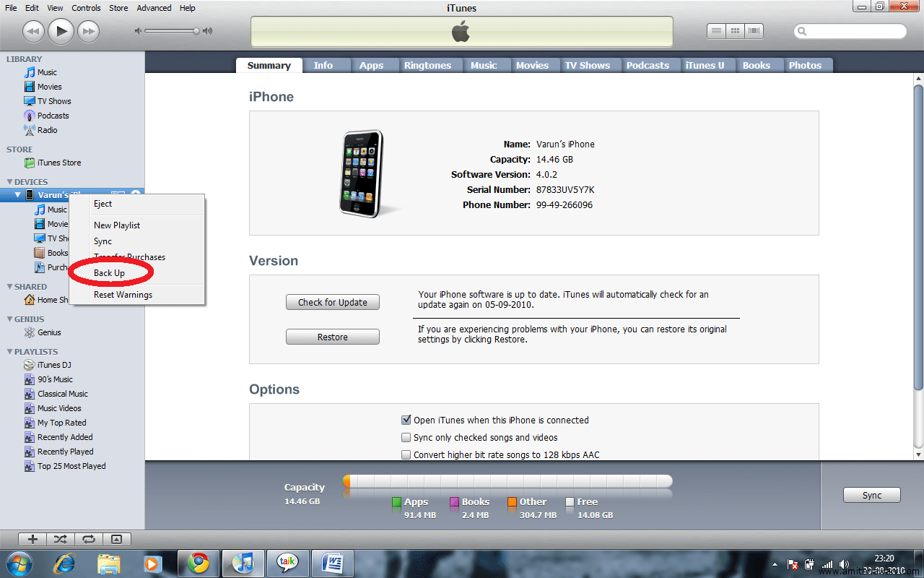The width and height of the screenshot is (924, 578).
Task: Click the iTunes search field
Action: 850,31
